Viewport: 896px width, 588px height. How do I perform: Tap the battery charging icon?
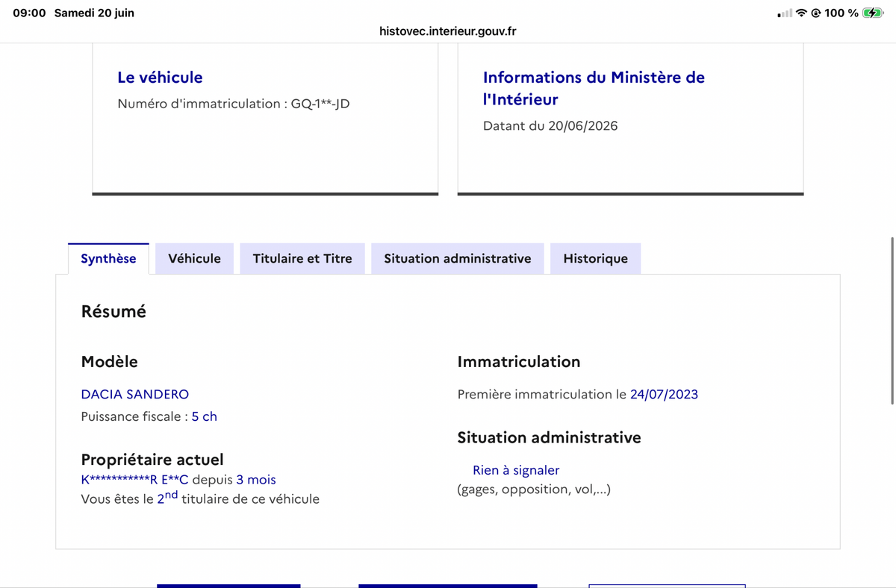point(873,13)
